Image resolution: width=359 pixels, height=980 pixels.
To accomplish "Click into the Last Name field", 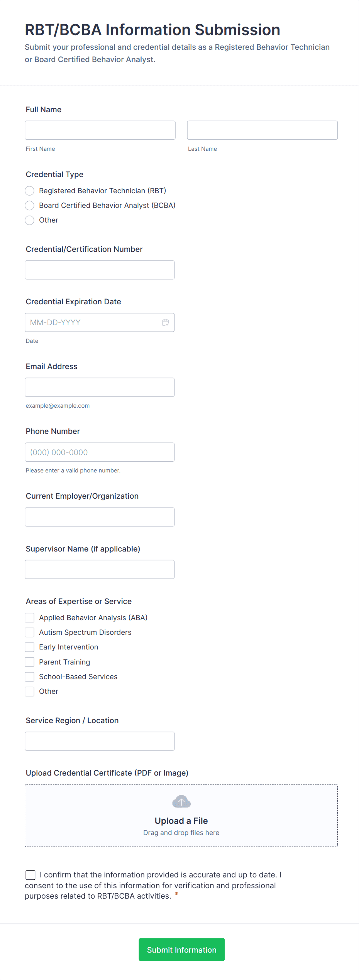I will [x=262, y=130].
